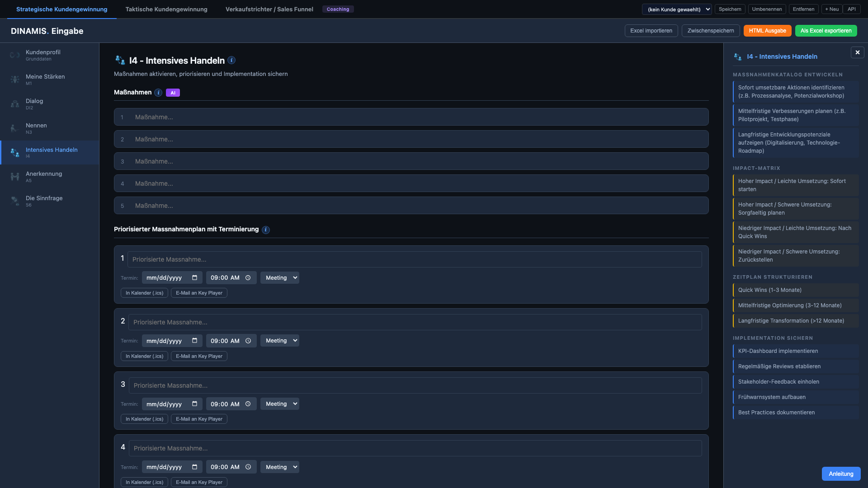This screenshot has width=868, height=488.
Task: Select the Anerkennung A5 sidebar icon
Action: (14, 177)
